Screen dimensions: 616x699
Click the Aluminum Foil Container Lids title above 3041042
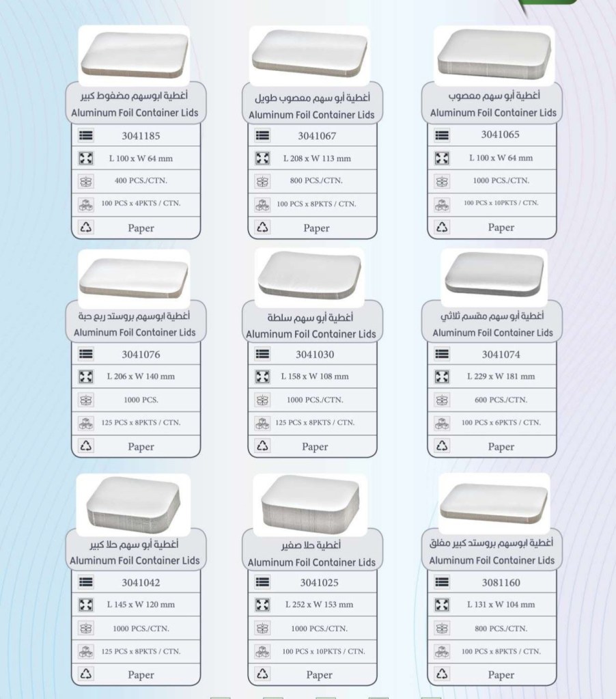tap(135, 560)
